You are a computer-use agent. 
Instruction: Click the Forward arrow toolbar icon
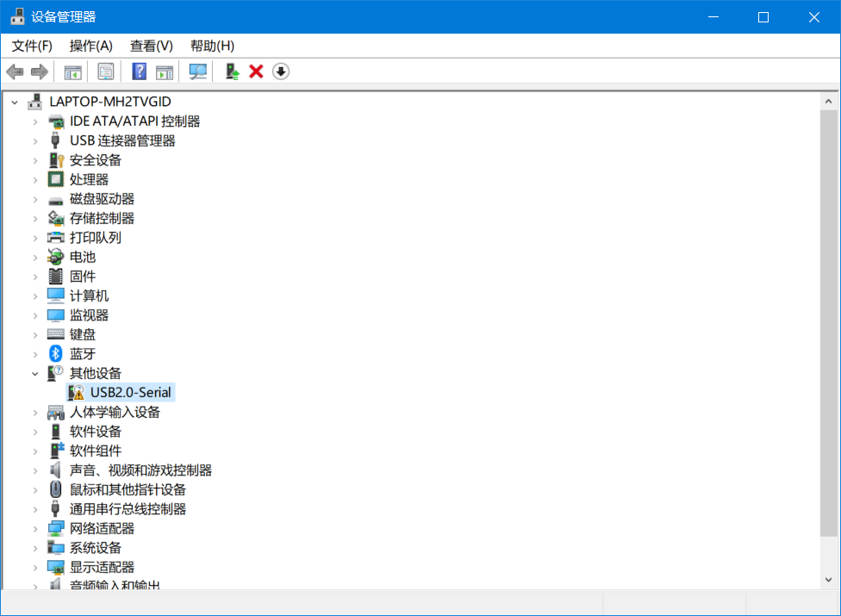(39, 72)
